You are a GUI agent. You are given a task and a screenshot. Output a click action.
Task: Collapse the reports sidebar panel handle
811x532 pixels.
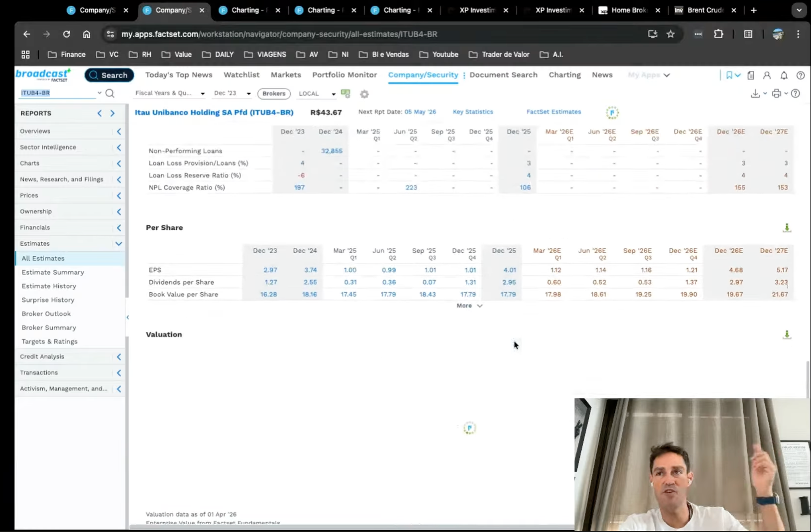[x=127, y=317]
